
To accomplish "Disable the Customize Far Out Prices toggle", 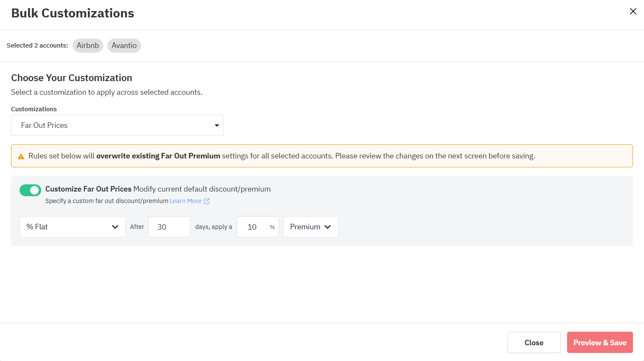I will pos(30,190).
